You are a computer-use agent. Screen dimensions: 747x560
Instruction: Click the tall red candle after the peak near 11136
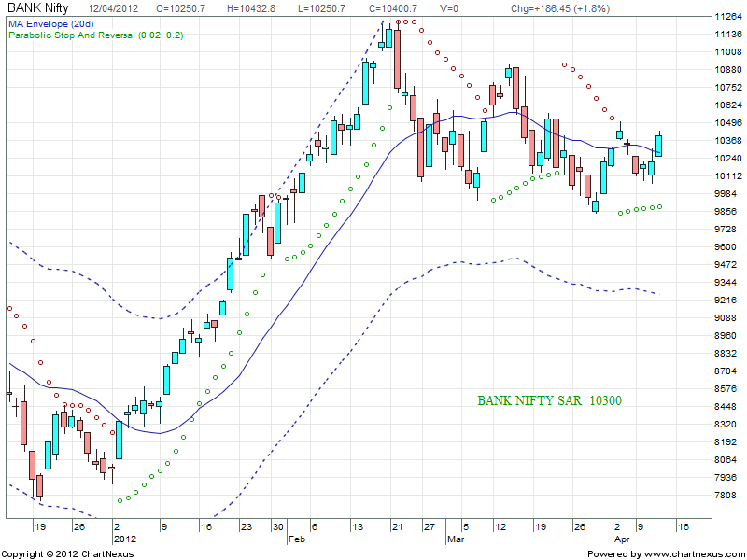coord(397,58)
